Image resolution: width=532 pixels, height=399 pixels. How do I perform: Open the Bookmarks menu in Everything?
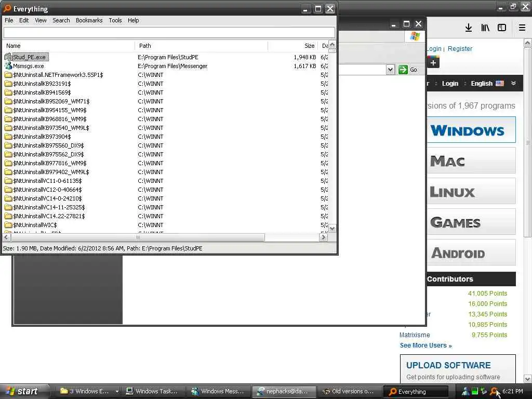point(89,20)
